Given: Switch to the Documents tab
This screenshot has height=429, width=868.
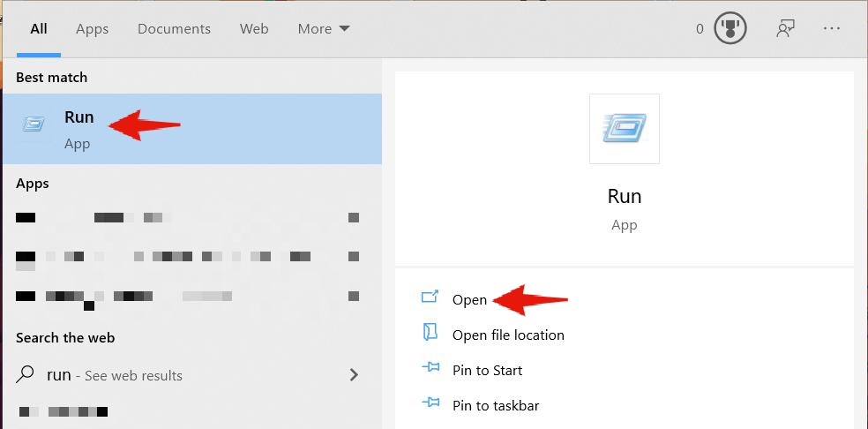Looking at the screenshot, I should (174, 28).
